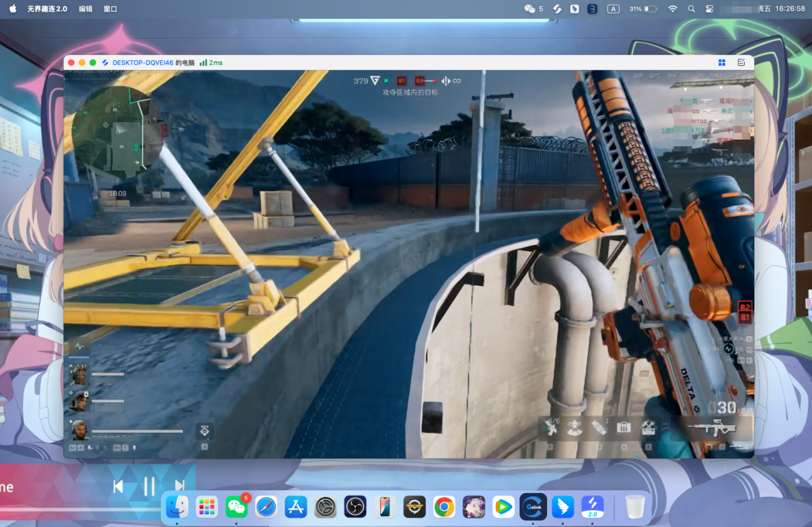Select the first squad member portrait
This screenshot has height=527, width=812.
(79, 374)
